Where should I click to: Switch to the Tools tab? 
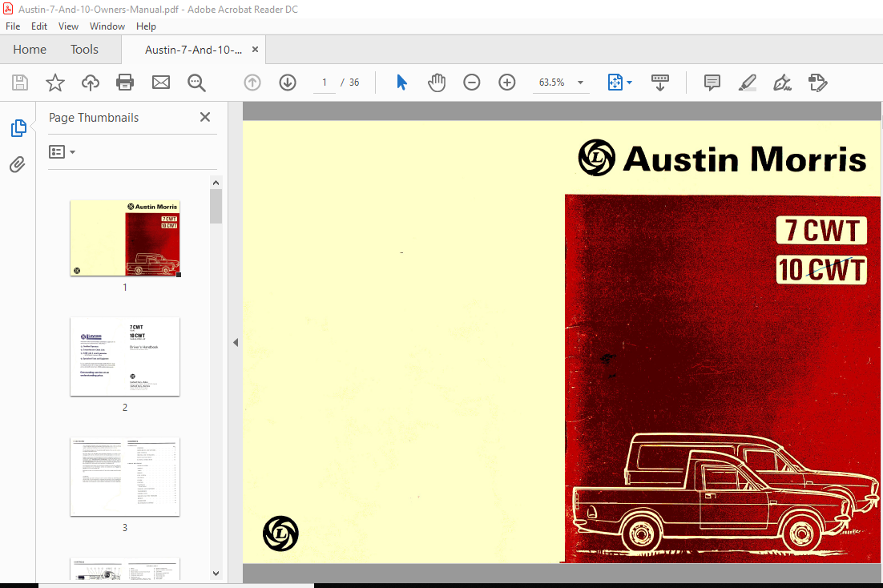tap(84, 50)
